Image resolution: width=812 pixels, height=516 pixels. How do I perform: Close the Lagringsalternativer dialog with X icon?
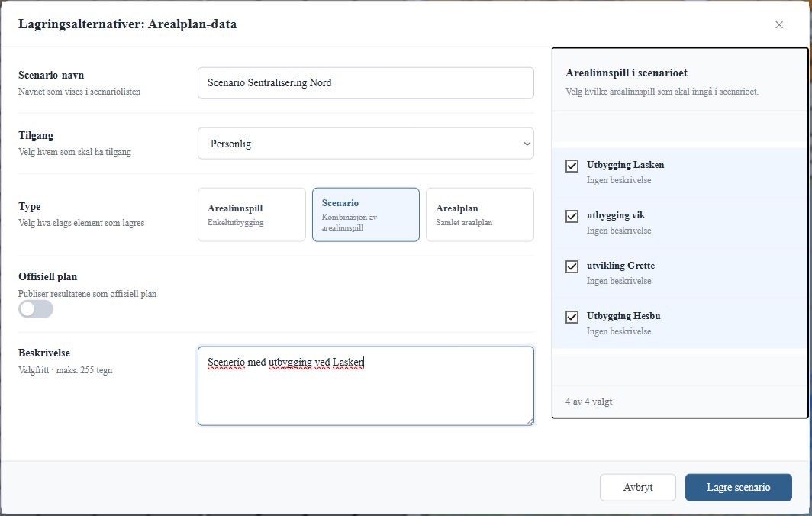pyautogui.click(x=778, y=25)
